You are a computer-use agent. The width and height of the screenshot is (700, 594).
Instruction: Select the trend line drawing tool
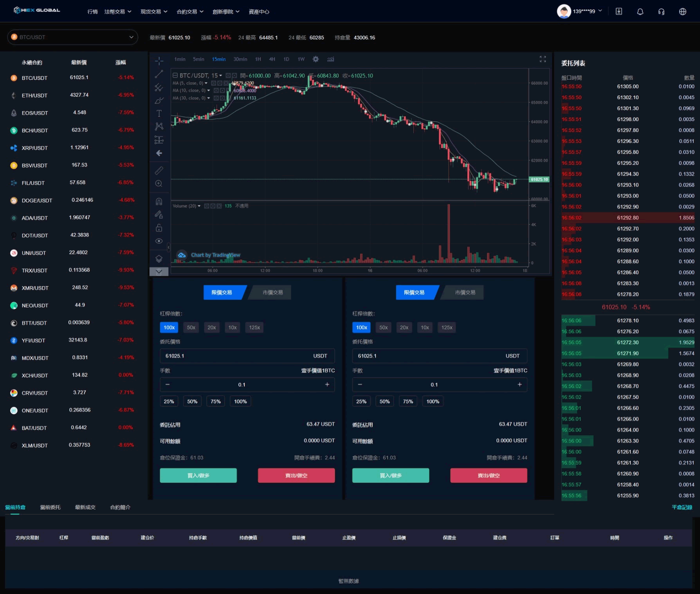pos(159,74)
